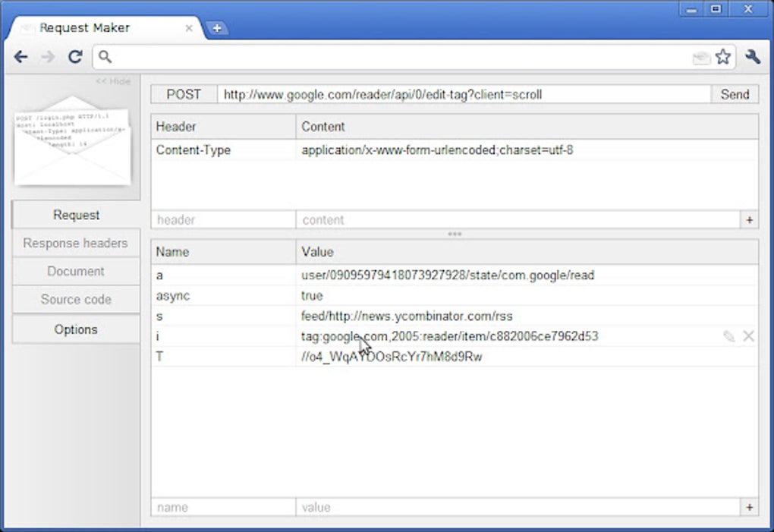
Task: Select the Options section
Action: (x=75, y=329)
